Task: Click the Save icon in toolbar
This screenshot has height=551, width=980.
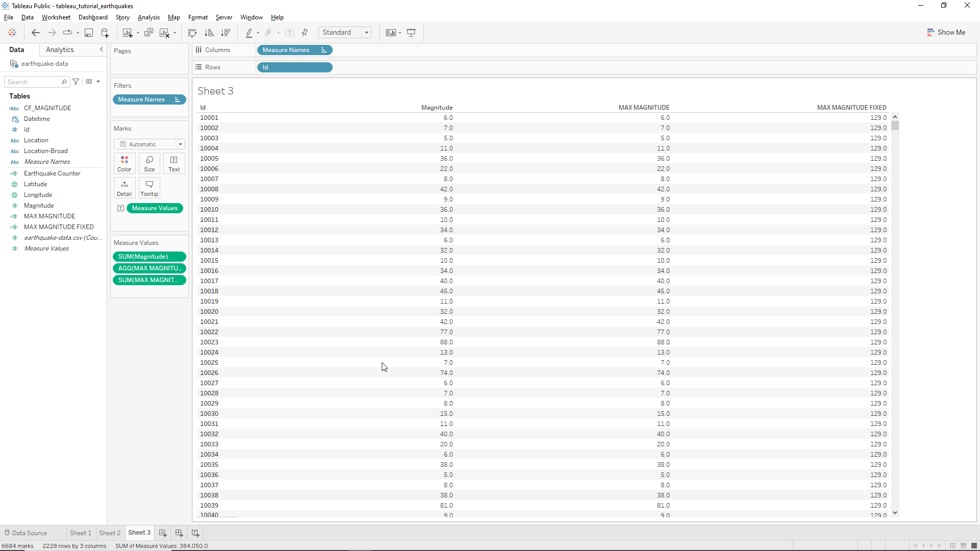Action: click(89, 33)
